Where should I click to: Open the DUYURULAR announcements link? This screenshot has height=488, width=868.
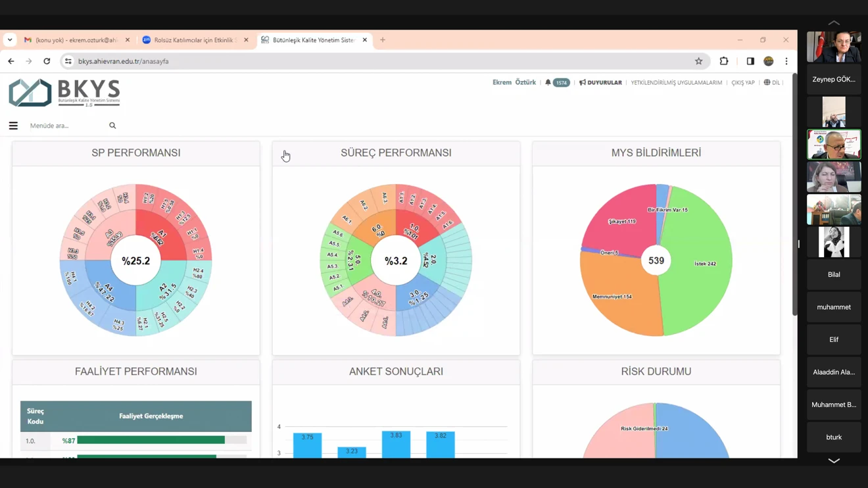[x=600, y=83]
